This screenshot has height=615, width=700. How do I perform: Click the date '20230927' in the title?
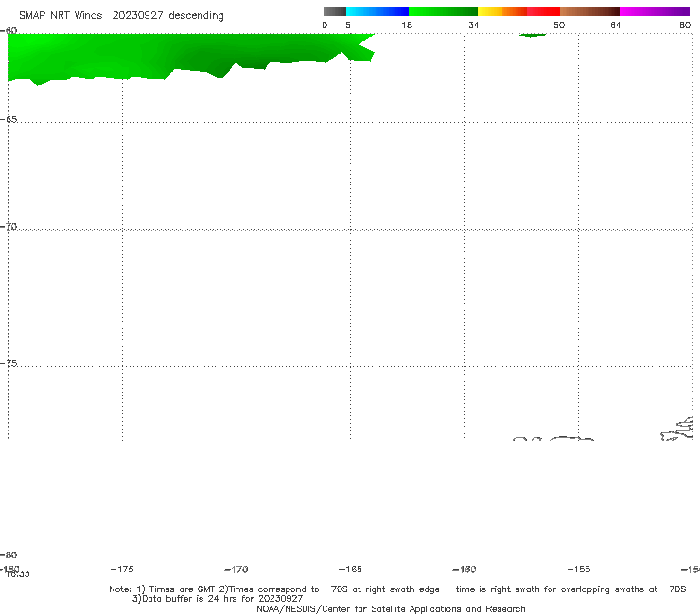click(137, 15)
